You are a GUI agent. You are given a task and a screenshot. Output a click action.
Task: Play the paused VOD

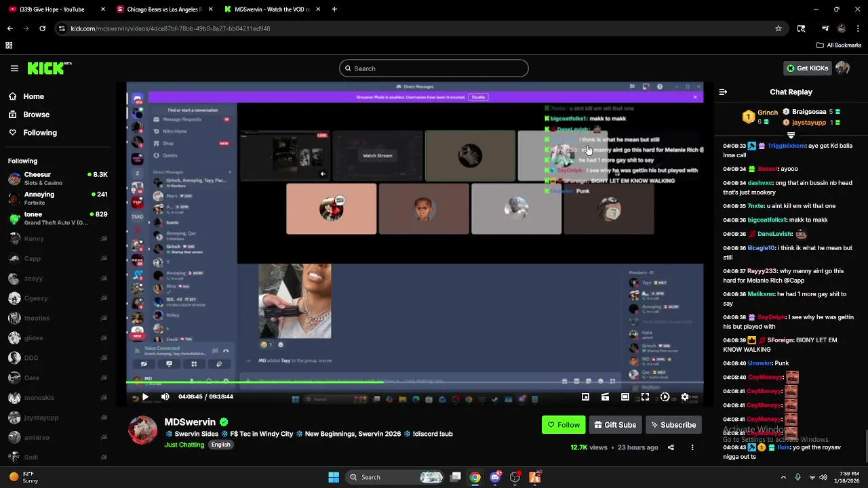coord(145,397)
